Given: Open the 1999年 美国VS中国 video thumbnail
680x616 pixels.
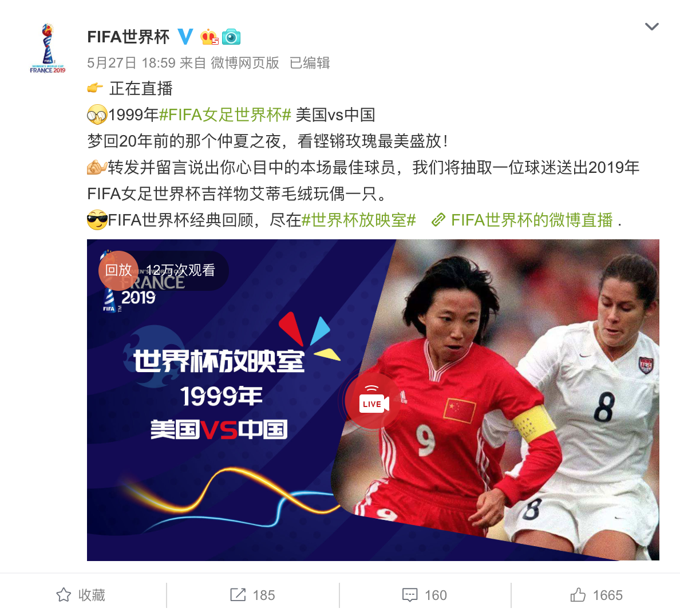Looking at the screenshot, I should [x=373, y=400].
